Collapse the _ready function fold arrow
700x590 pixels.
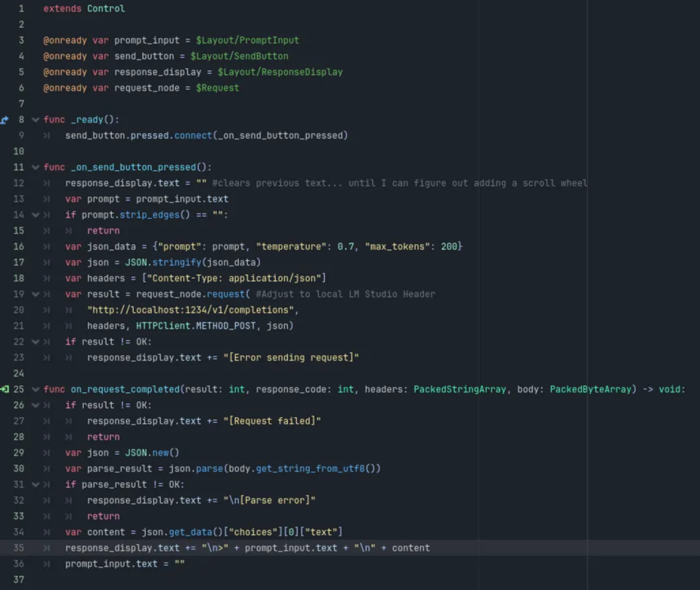click(35, 119)
